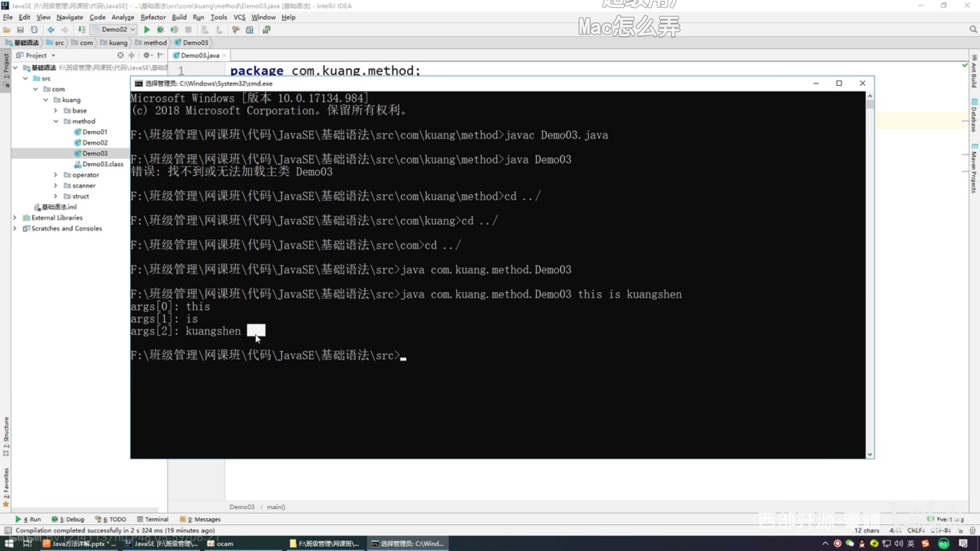Image resolution: width=980 pixels, height=551 pixels.
Task: Toggle the Favorites side panel
Action: (6, 487)
